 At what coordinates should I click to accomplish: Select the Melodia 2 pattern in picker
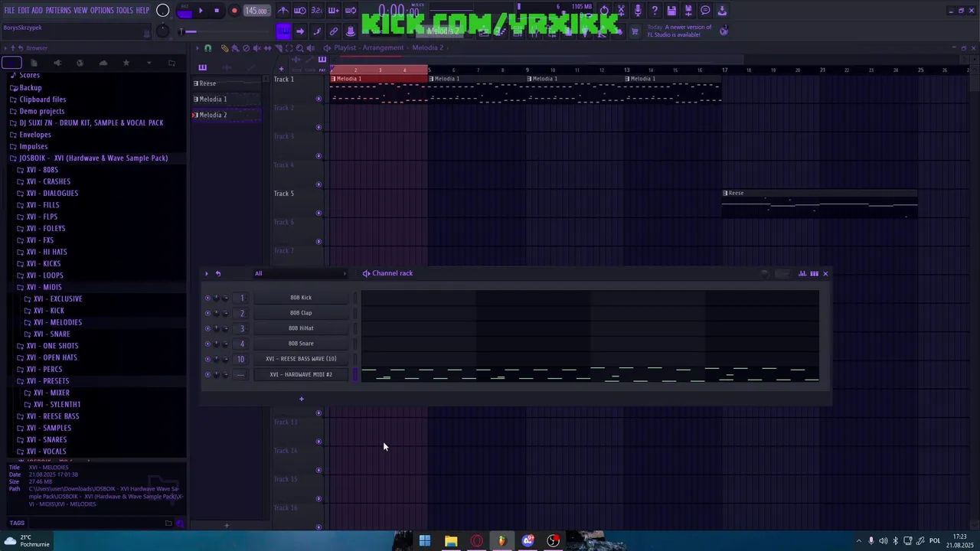click(226, 115)
